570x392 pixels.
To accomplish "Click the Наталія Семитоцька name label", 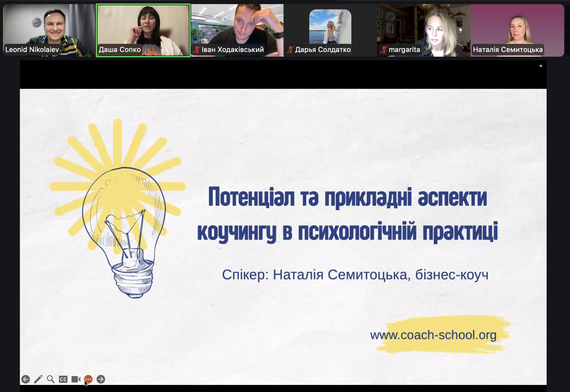I will (x=508, y=50).
